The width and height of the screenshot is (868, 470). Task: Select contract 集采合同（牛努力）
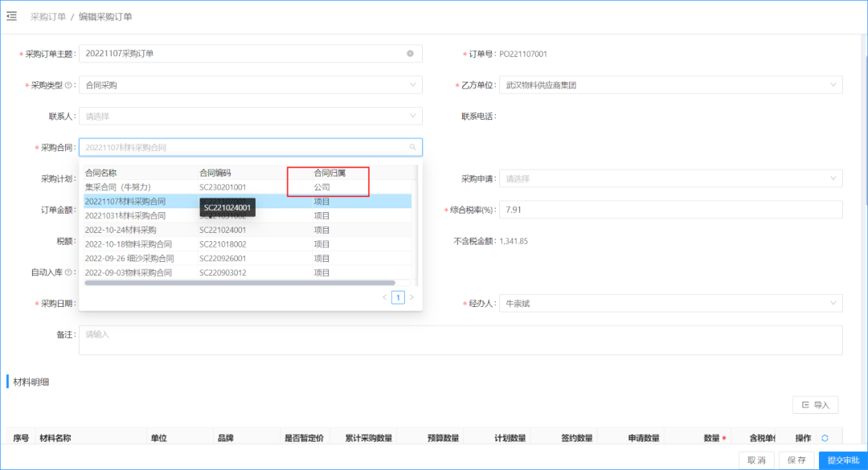(x=248, y=187)
